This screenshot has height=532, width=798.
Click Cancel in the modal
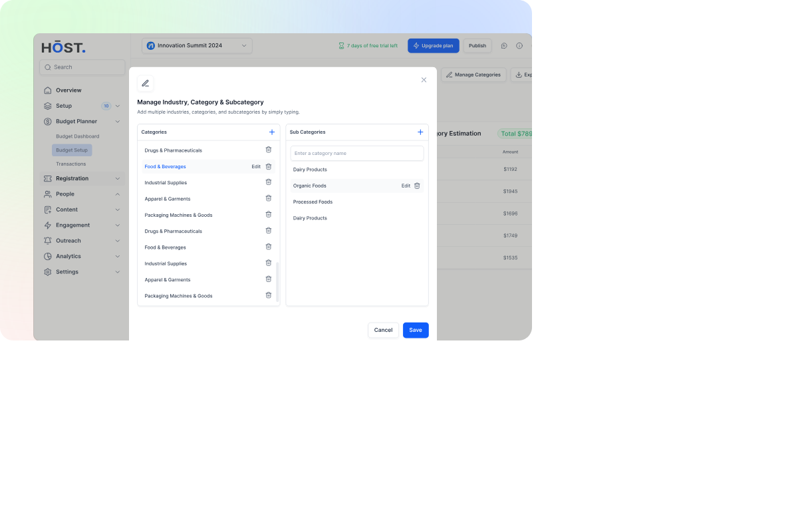point(383,330)
